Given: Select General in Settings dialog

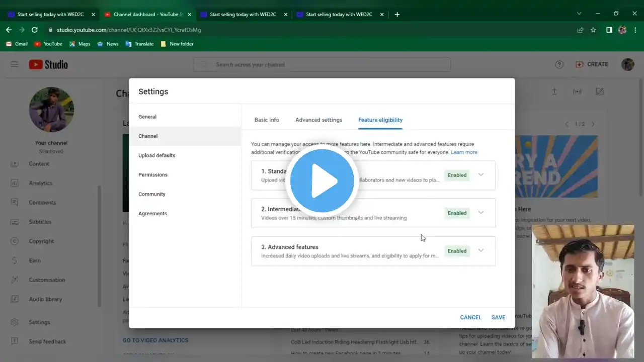Looking at the screenshot, I should click(185, 117).
